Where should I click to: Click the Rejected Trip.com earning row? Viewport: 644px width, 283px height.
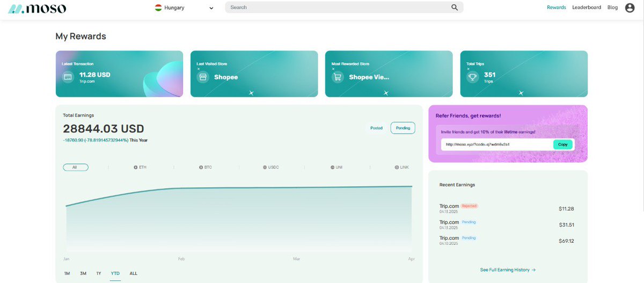tap(507, 208)
